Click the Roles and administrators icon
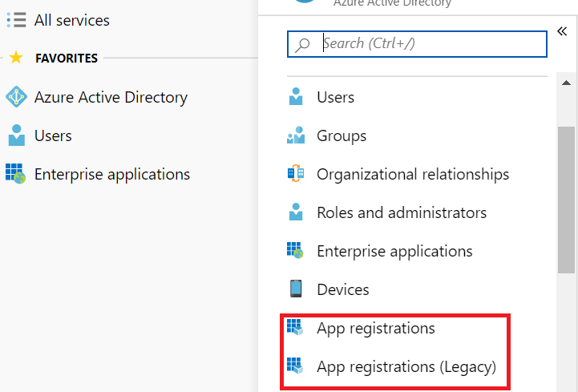Image resolution: width=578 pixels, height=392 pixels. (296, 212)
